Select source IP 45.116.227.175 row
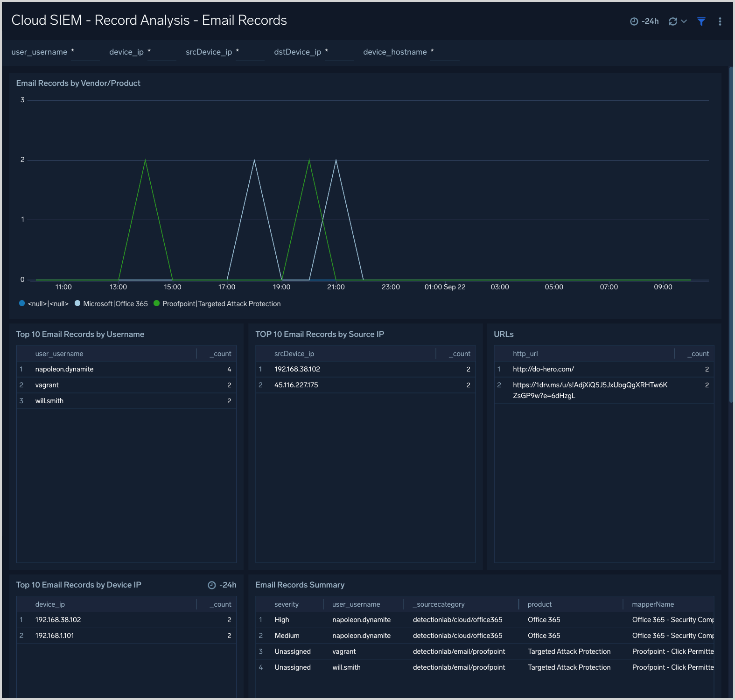Viewport: 735px width, 700px height. click(296, 385)
